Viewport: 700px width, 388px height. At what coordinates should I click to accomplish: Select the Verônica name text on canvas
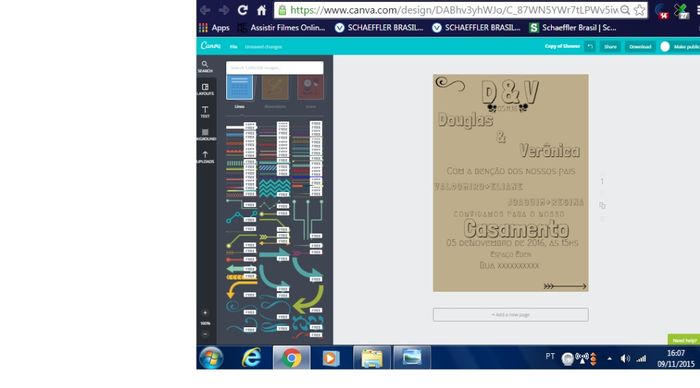click(550, 150)
